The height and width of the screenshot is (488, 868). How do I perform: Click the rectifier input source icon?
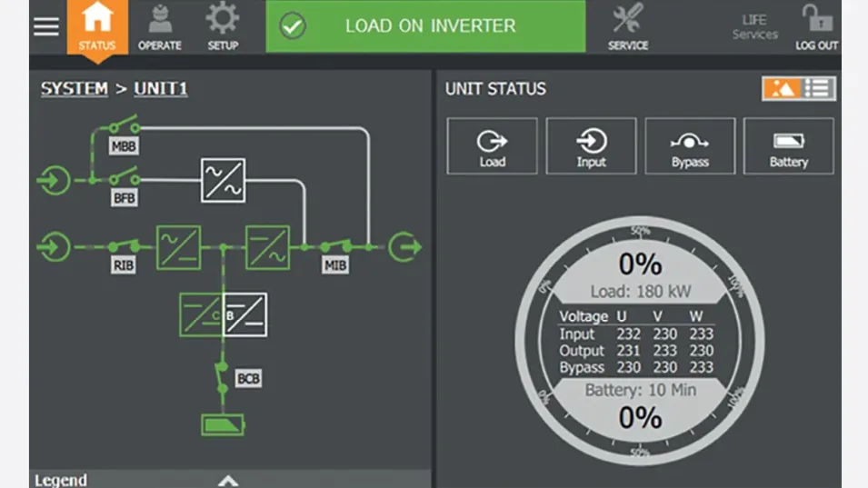tap(55, 247)
